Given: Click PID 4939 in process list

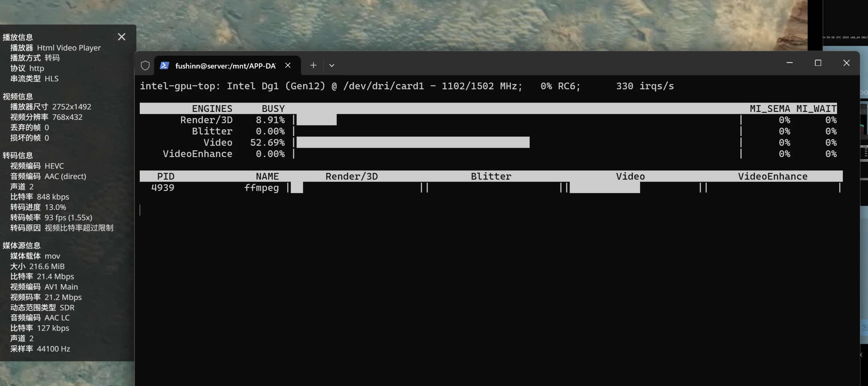Looking at the screenshot, I should pos(163,187).
